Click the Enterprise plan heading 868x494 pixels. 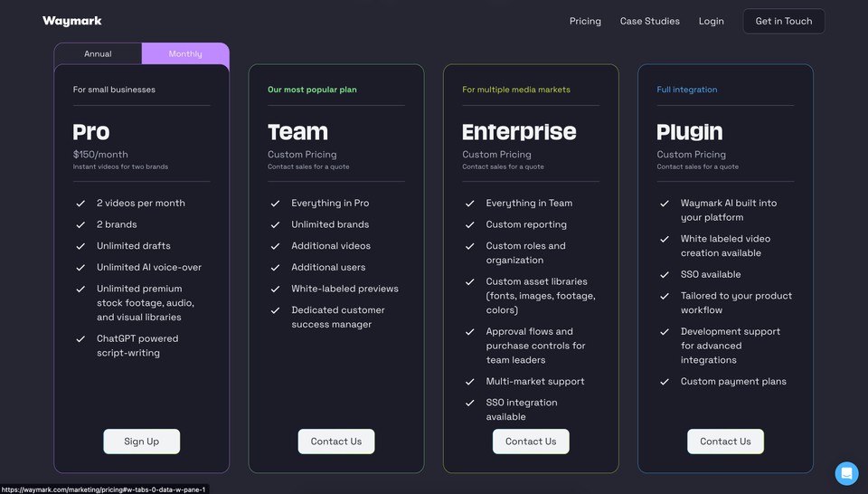point(519,132)
